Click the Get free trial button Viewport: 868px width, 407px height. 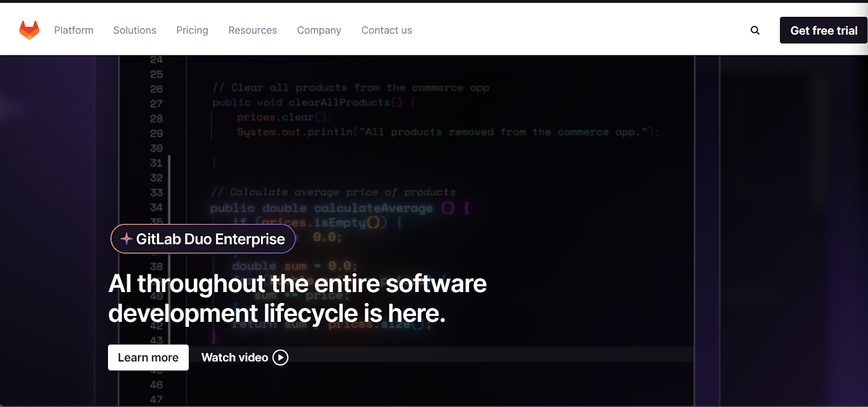pyautogui.click(x=824, y=30)
